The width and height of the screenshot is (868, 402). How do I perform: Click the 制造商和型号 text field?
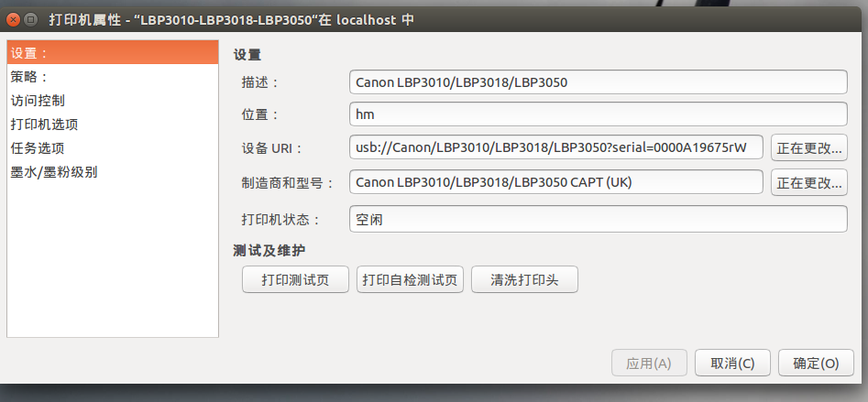pos(556,182)
